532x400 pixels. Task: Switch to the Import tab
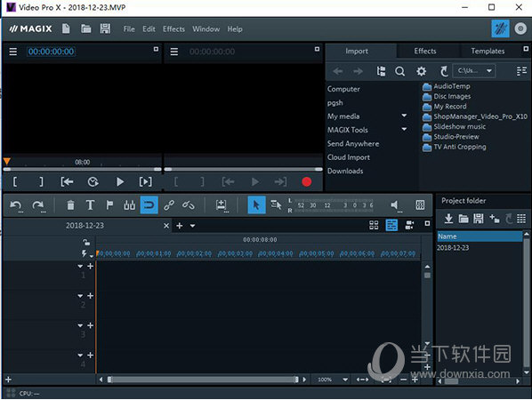(357, 51)
